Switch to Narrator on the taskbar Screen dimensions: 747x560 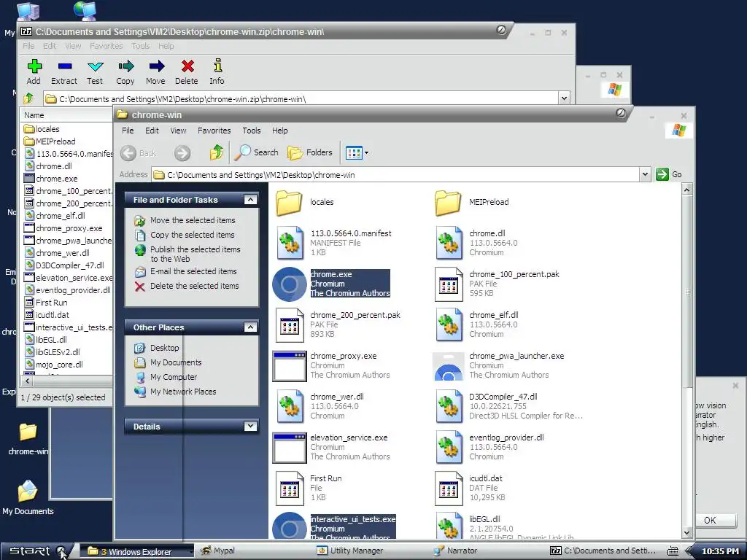click(454, 551)
